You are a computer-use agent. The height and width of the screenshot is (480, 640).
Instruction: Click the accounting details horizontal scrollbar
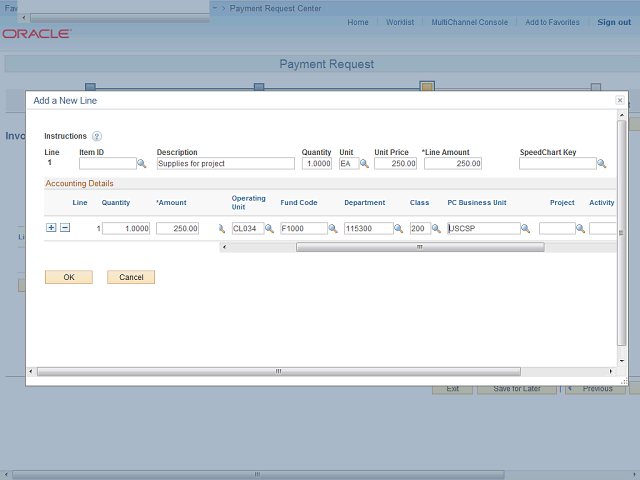(x=420, y=247)
